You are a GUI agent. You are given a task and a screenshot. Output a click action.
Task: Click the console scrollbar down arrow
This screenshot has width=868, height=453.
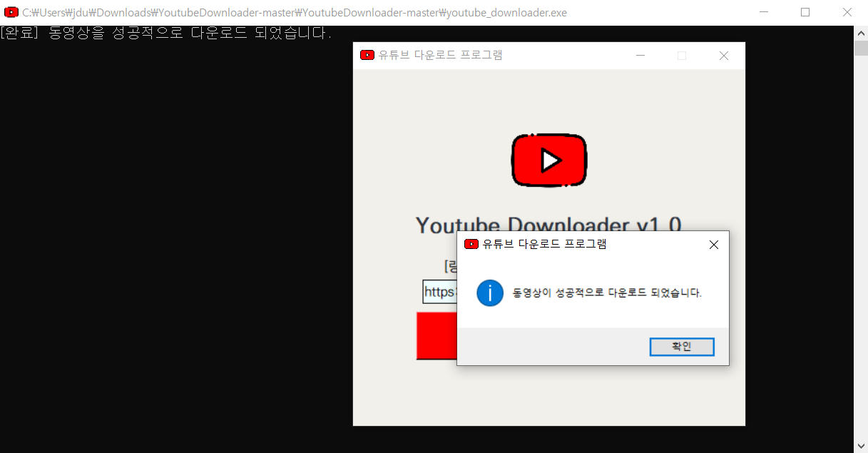861,446
